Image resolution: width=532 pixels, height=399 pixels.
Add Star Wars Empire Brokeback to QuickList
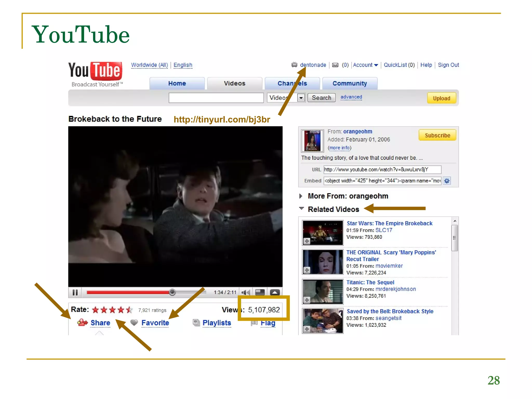click(307, 241)
